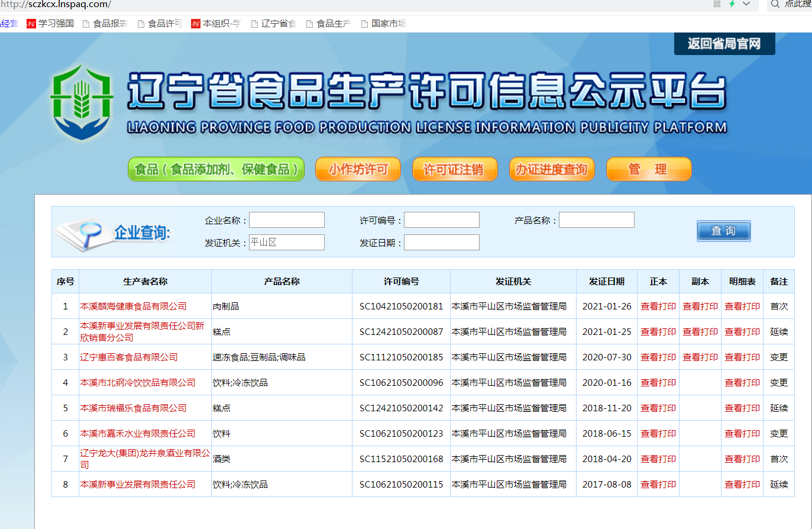
Task: Click the 备注 column header
Action: pyautogui.click(x=779, y=282)
